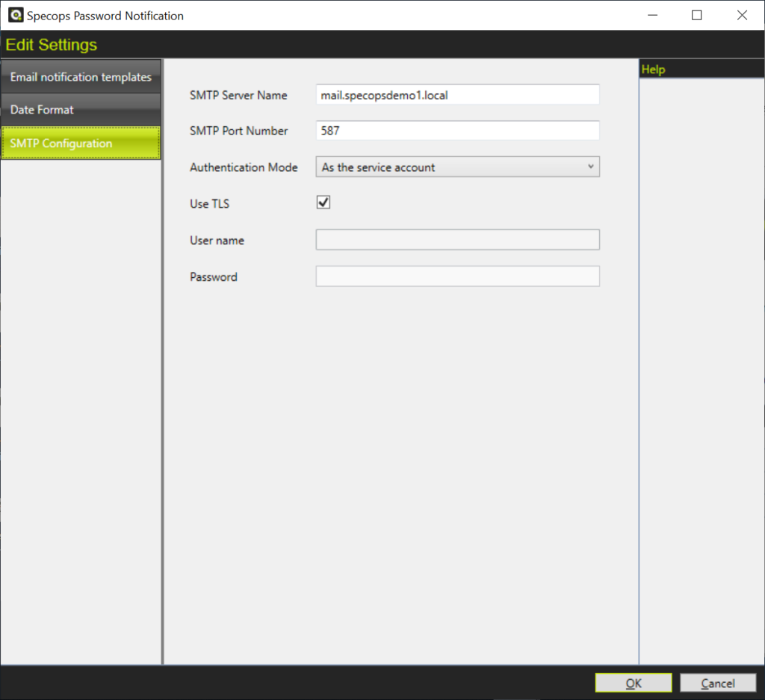Click the Password input field
Viewport: 765px width, 700px height.
tap(457, 276)
